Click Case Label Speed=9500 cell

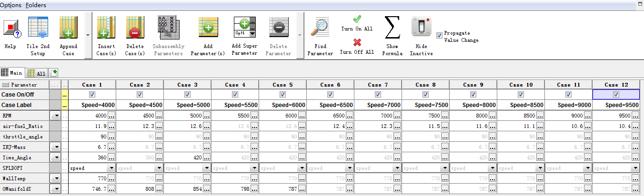pyautogui.click(x=616, y=105)
